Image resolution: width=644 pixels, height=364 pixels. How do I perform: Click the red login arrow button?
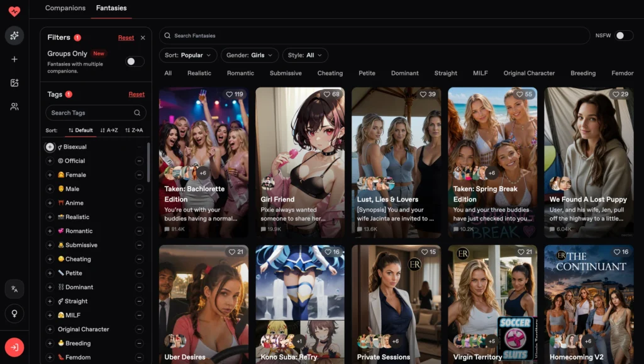point(14,347)
